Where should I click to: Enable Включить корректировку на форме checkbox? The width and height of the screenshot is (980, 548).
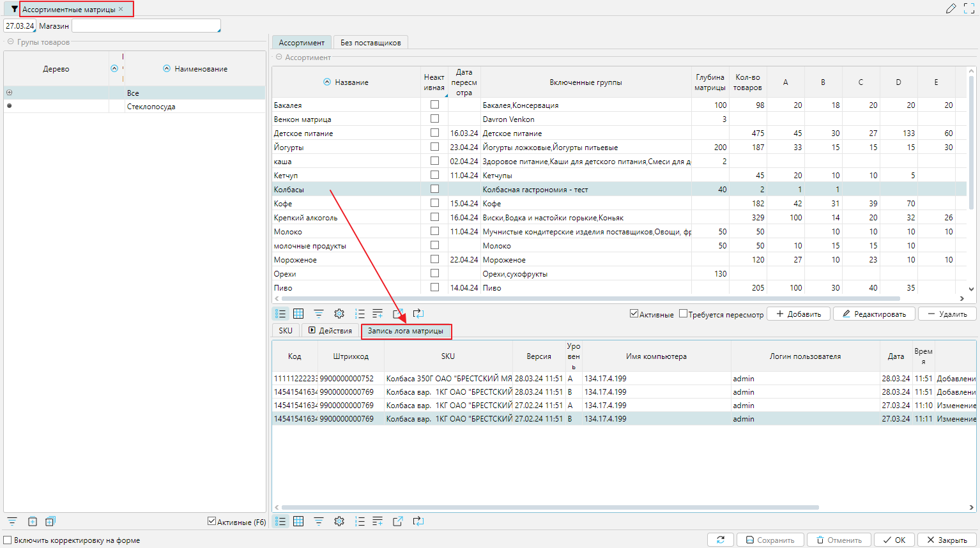click(x=8, y=540)
